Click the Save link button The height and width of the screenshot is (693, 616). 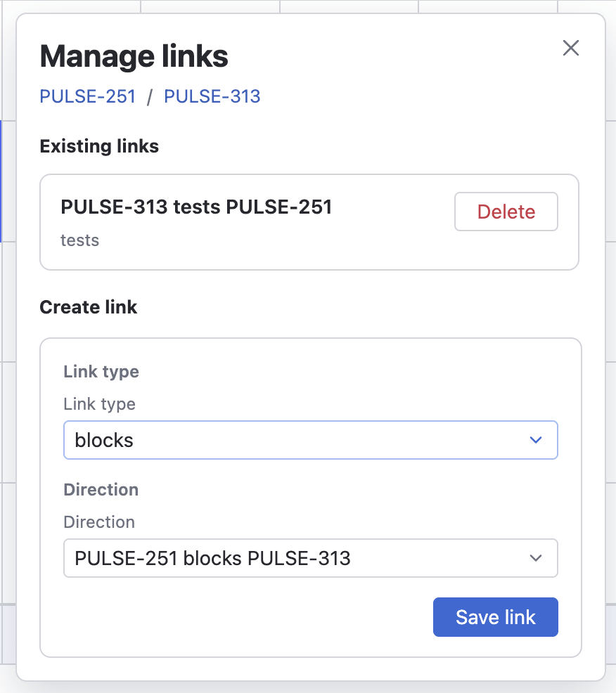[x=495, y=617]
